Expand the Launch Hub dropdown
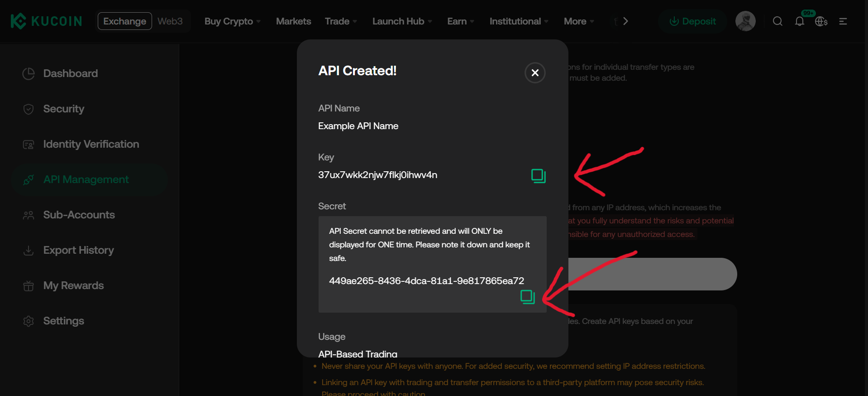The width and height of the screenshot is (868, 396). tap(402, 21)
